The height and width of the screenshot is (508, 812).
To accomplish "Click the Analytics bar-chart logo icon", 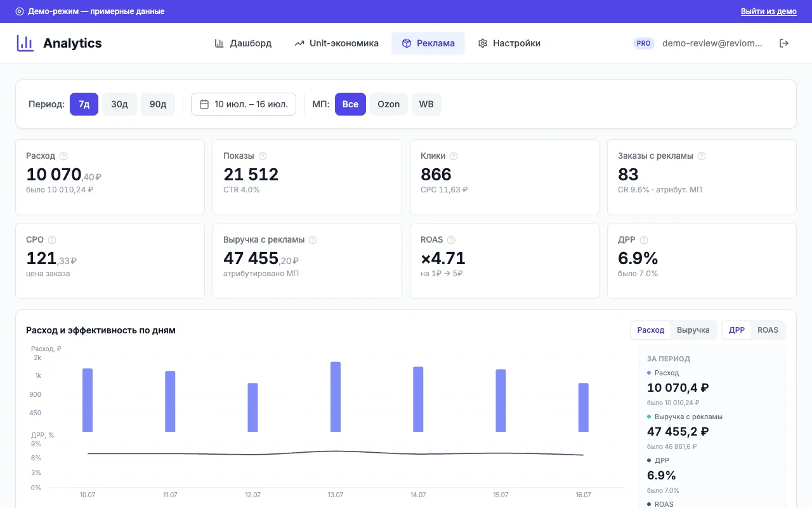I will 25,43.
